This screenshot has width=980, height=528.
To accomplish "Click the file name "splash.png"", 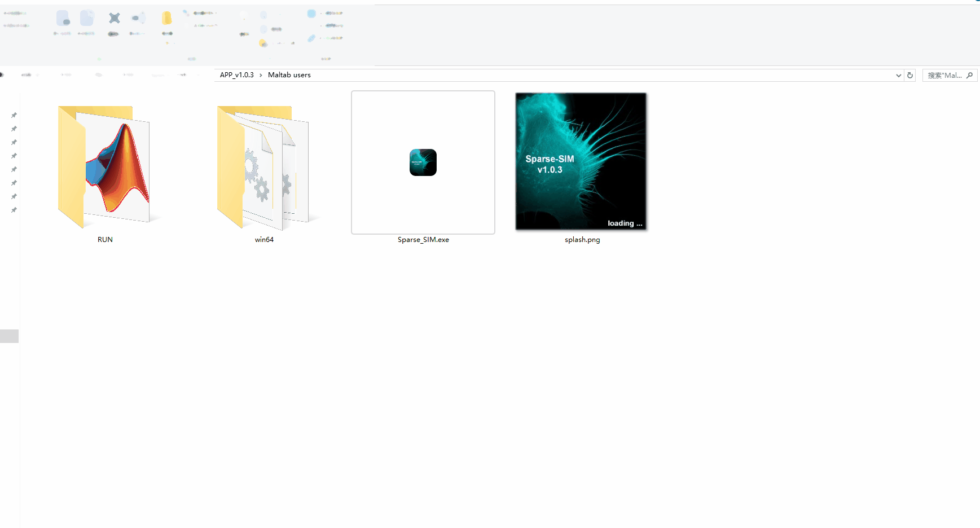I will click(x=582, y=240).
